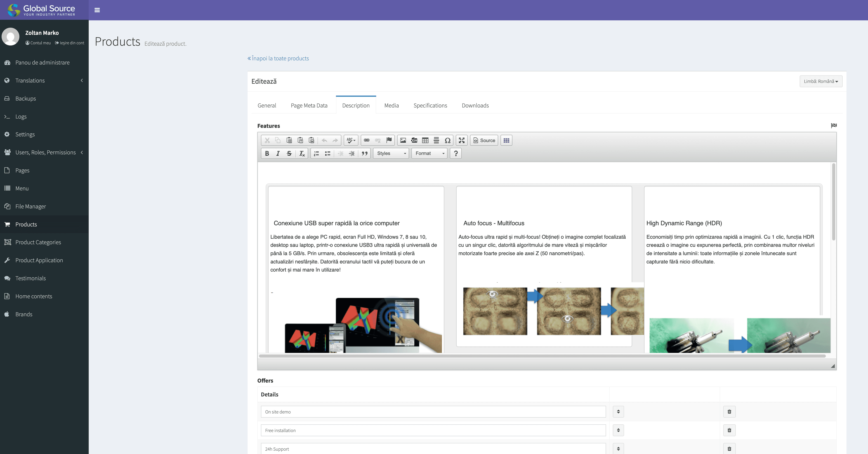Decrease indent in the editor

click(x=340, y=154)
